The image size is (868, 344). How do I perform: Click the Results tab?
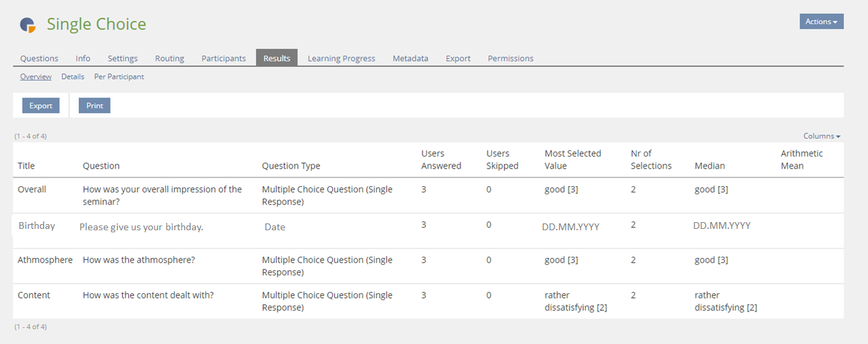click(277, 58)
